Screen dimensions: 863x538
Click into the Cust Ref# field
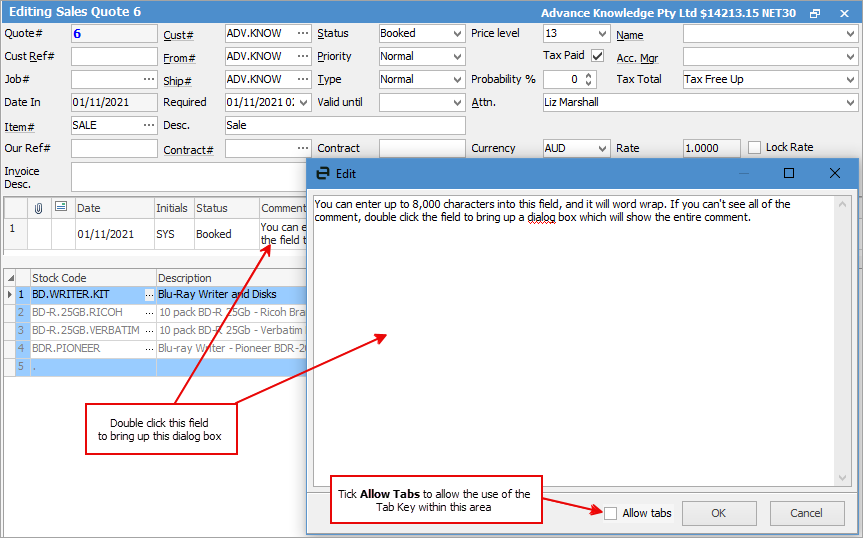(x=114, y=57)
